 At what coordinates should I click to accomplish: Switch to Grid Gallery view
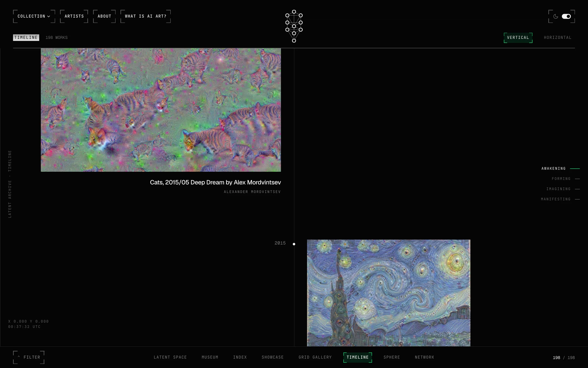coord(315,357)
